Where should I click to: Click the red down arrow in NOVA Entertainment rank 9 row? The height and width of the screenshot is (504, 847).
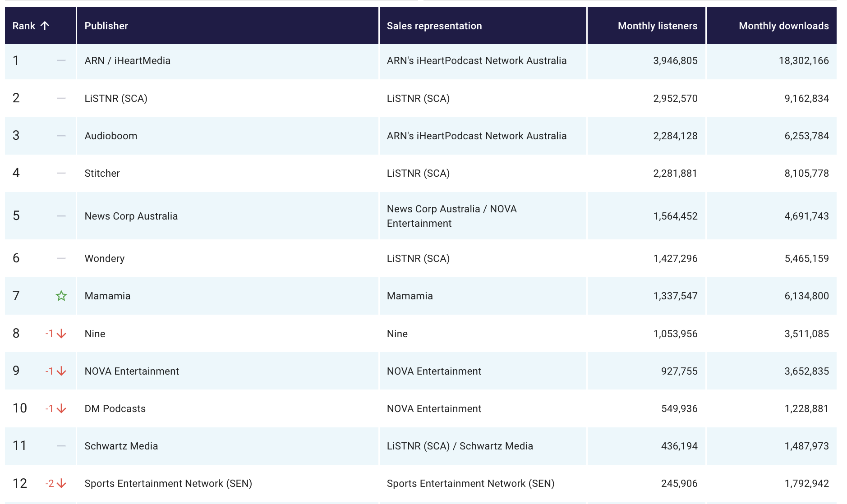(61, 371)
